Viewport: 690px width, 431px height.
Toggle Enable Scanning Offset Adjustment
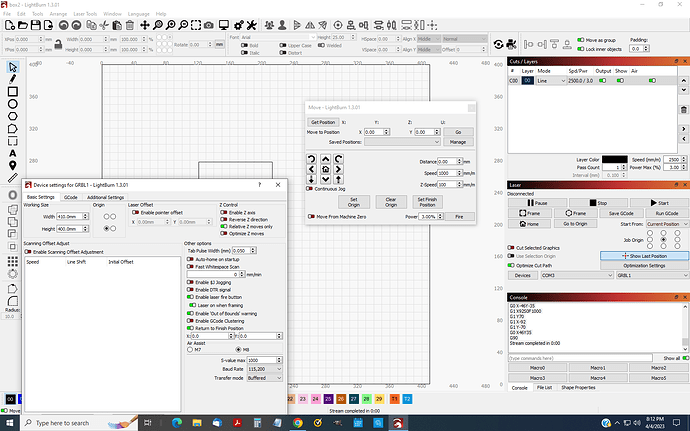coord(28,252)
